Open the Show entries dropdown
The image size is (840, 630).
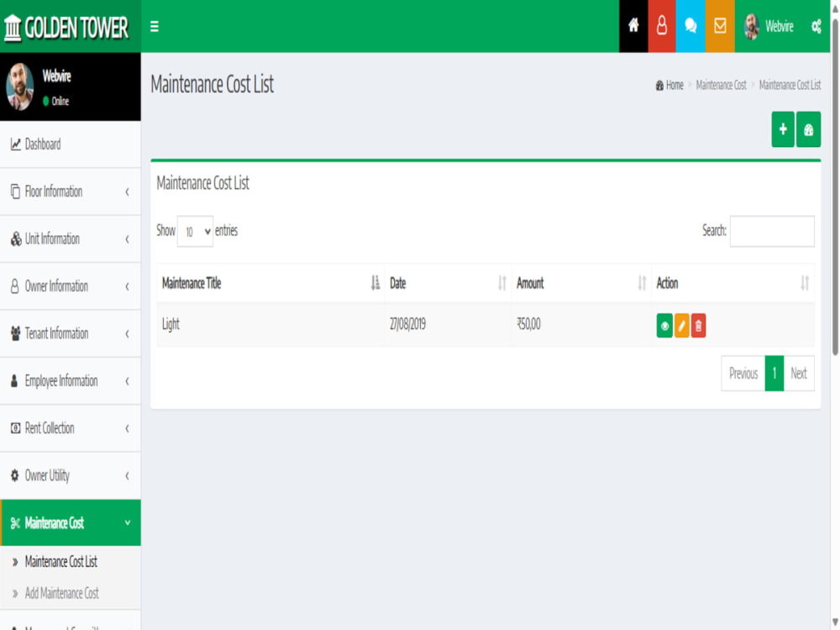pos(195,232)
